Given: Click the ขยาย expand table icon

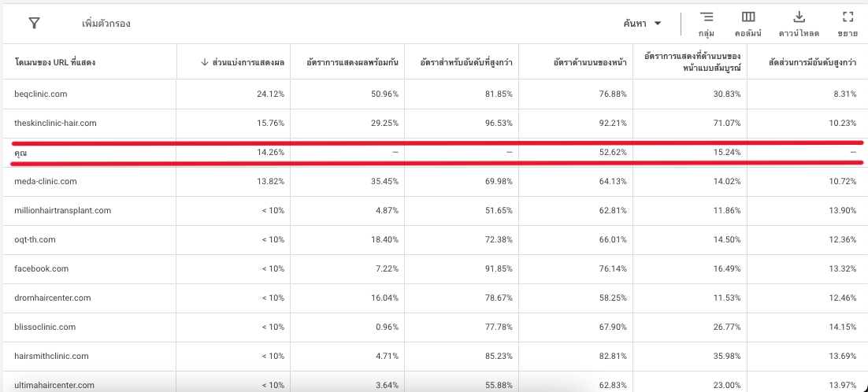Looking at the screenshot, I should 848,17.
